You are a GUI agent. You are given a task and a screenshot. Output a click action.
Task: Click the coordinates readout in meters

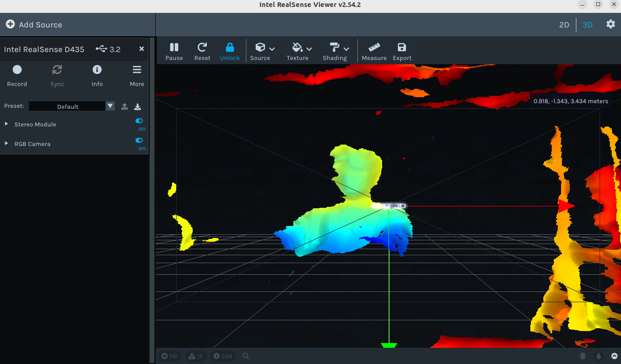[x=571, y=101]
